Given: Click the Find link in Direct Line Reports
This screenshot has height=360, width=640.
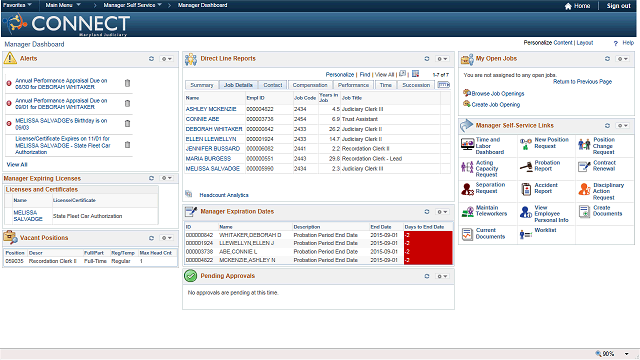Looking at the screenshot, I should click(x=364, y=75).
